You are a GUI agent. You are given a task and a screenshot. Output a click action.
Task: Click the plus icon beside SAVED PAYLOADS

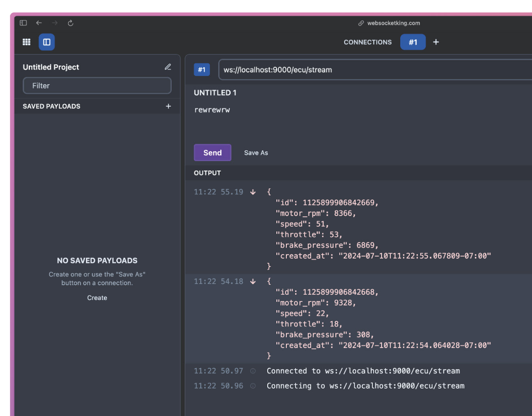168,106
